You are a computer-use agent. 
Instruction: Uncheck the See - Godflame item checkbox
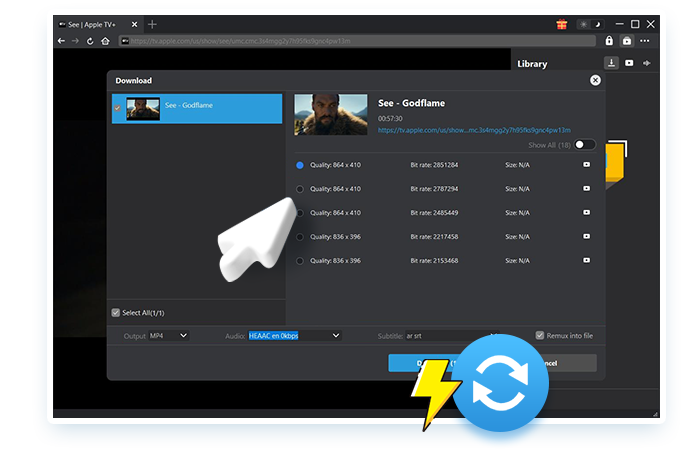117,108
